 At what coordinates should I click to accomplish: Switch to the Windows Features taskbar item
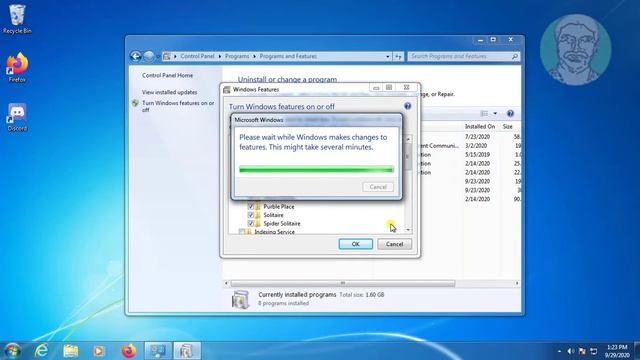[x=187, y=351]
